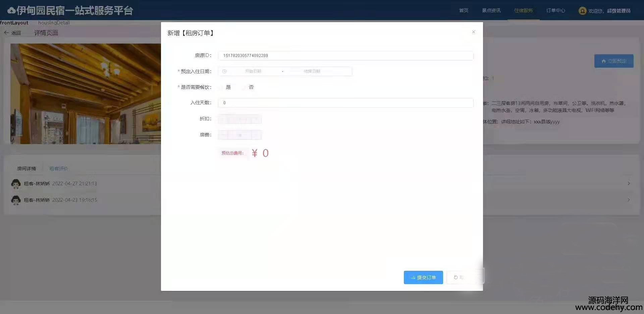Viewport: 644px width, 314px height.
Task: Click the 租客-林娇娇 2022-04-23 19:16:15 review text
Action: click(x=60, y=200)
